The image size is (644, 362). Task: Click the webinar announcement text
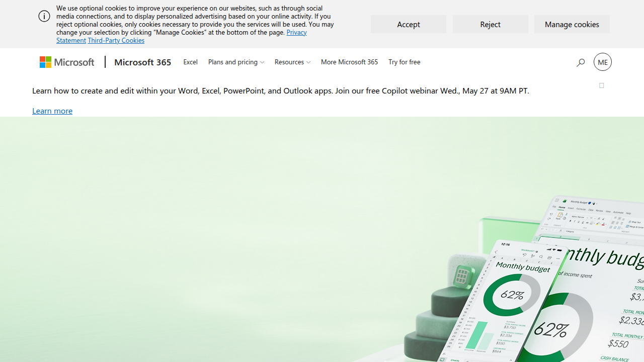coord(281,90)
